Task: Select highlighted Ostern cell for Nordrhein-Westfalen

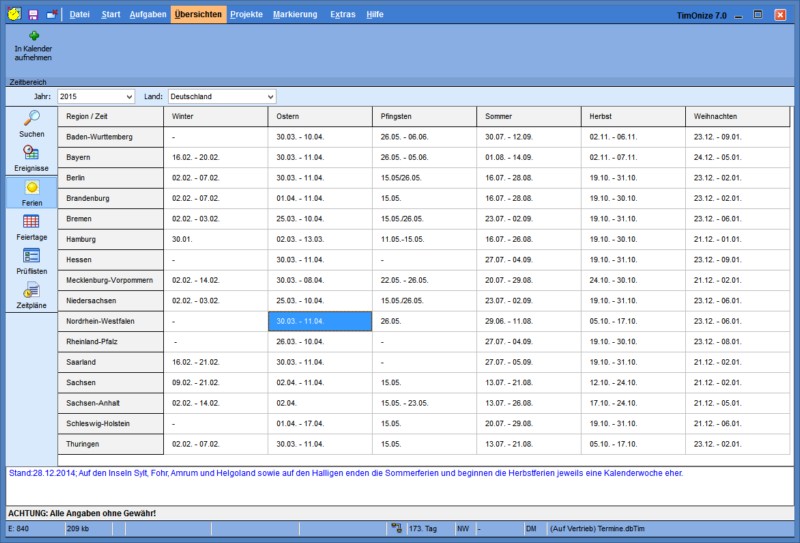Action: click(x=320, y=321)
